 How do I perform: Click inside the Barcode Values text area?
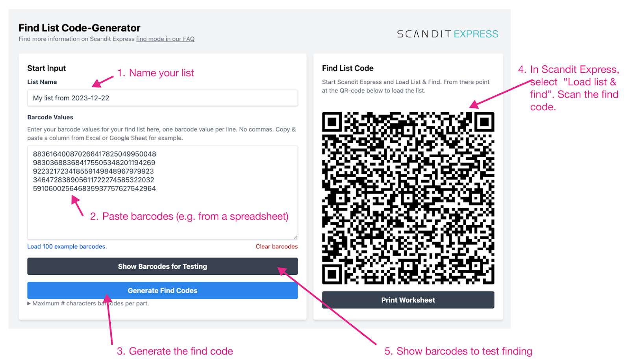163,193
